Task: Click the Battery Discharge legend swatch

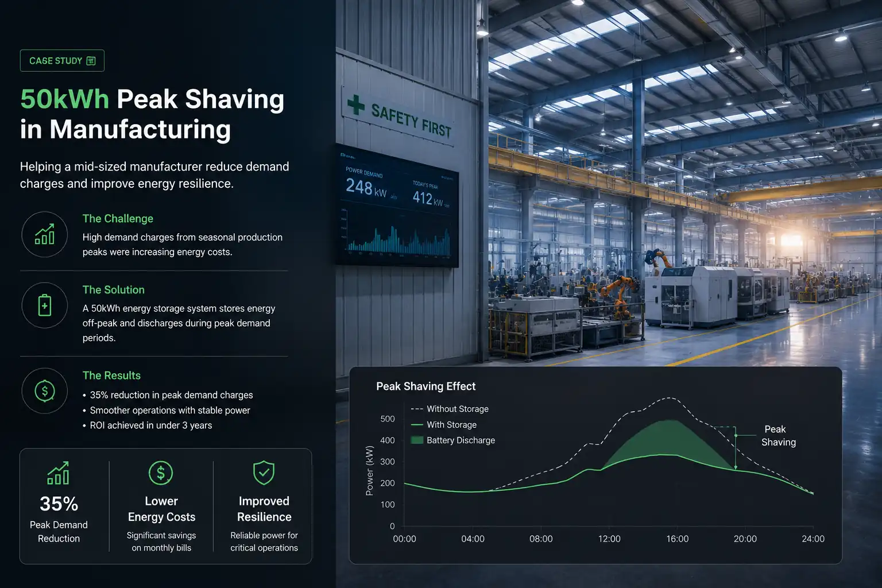Action: [x=417, y=440]
